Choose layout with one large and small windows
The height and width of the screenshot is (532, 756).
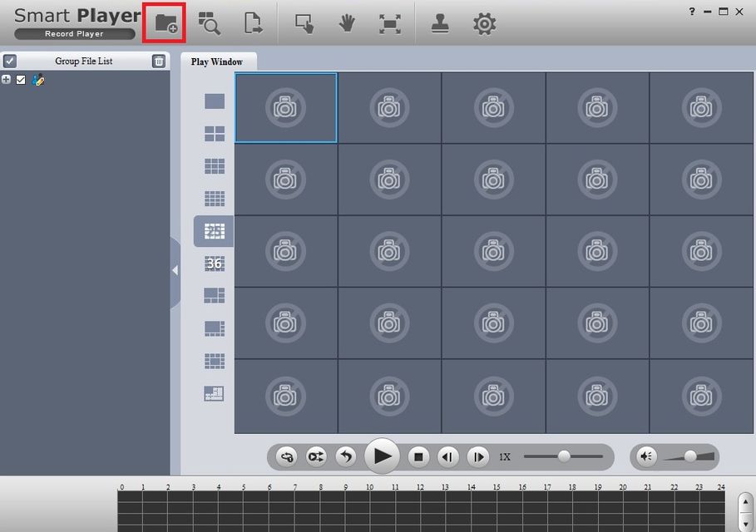[x=215, y=295]
